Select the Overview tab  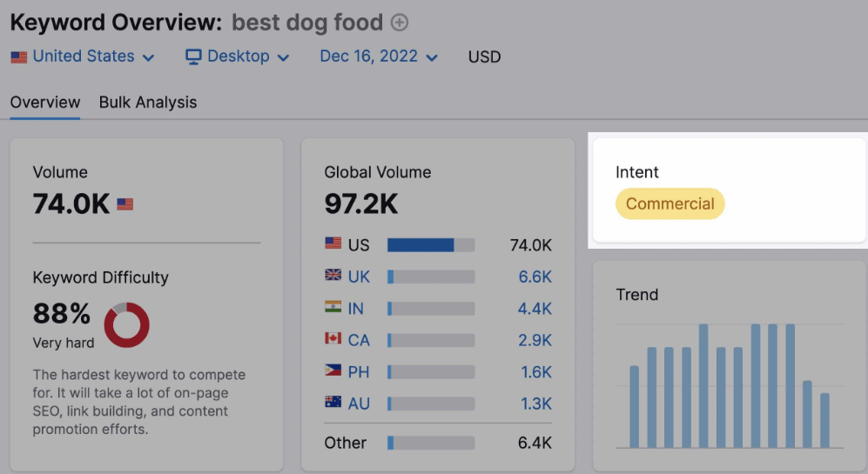click(x=45, y=103)
